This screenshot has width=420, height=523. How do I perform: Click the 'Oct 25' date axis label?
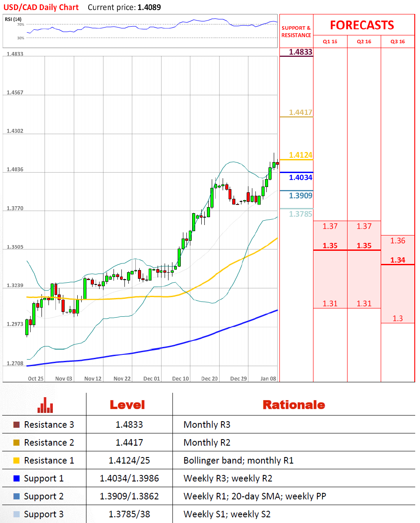point(36,378)
